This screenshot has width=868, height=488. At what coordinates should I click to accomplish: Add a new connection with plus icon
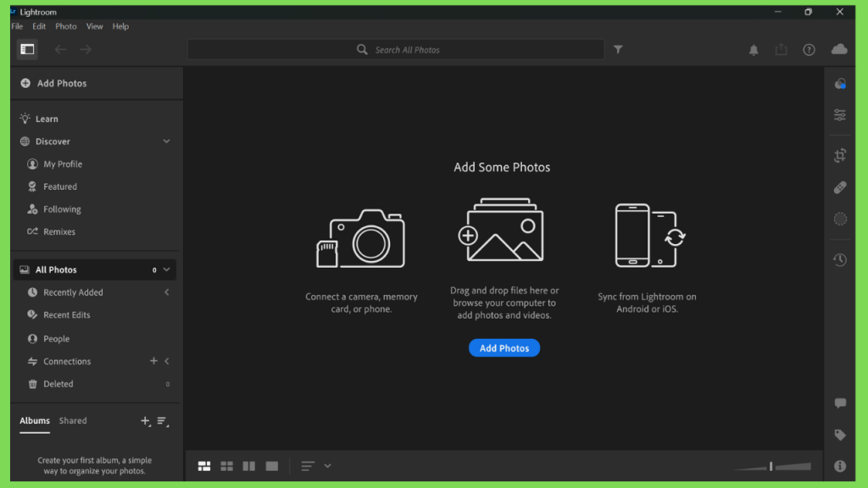coord(153,361)
